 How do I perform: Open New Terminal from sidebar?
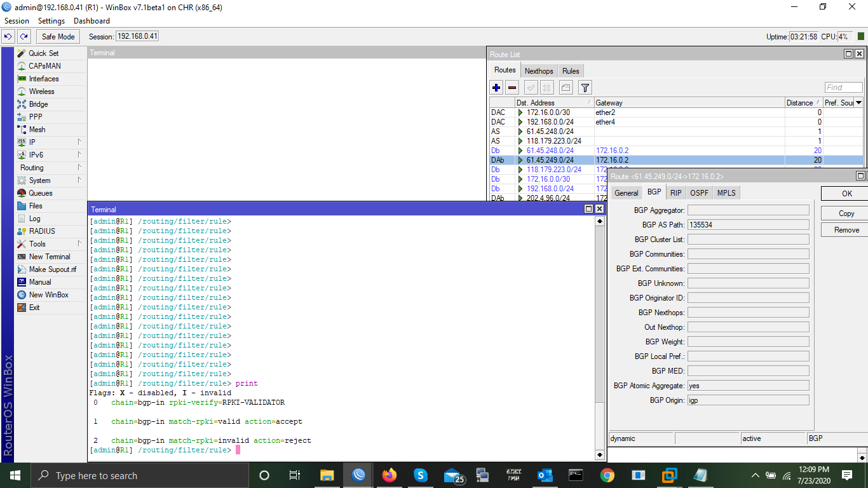coord(50,257)
